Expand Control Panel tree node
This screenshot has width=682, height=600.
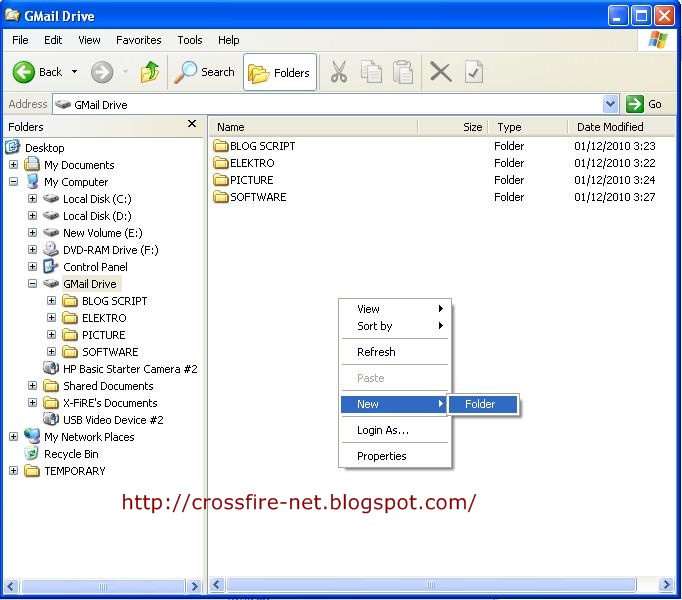click(x=32, y=267)
